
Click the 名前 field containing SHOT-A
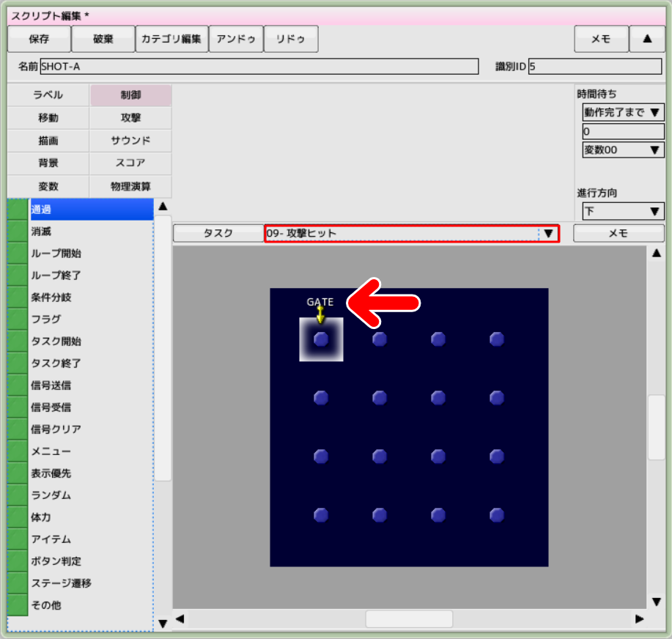(259, 67)
